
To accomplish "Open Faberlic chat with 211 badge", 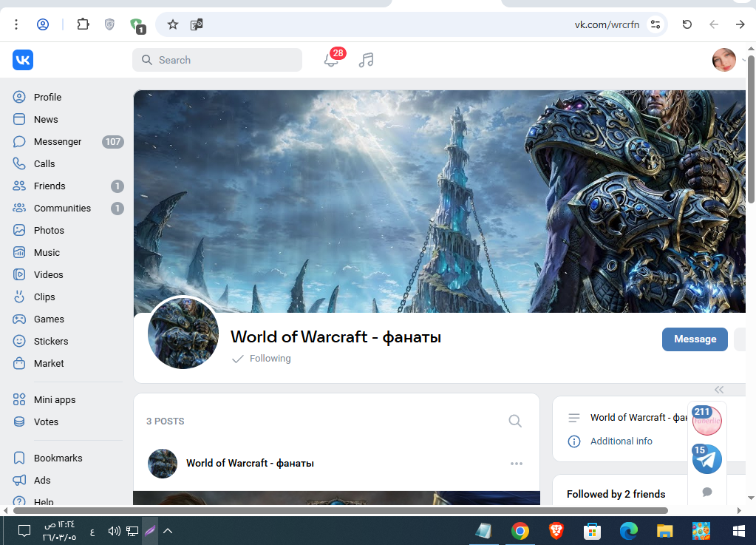I will click(x=706, y=421).
